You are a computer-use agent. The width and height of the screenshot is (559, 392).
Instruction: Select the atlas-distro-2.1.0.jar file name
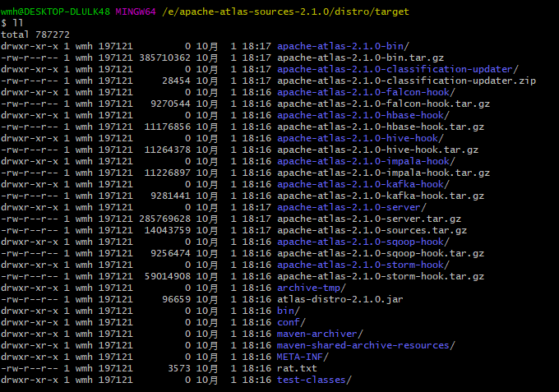(x=340, y=299)
